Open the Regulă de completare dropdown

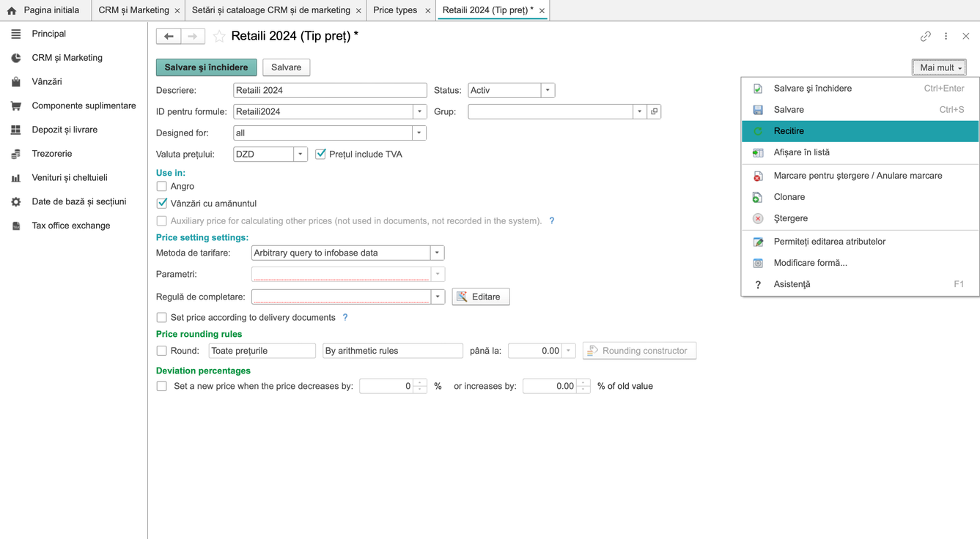438,297
